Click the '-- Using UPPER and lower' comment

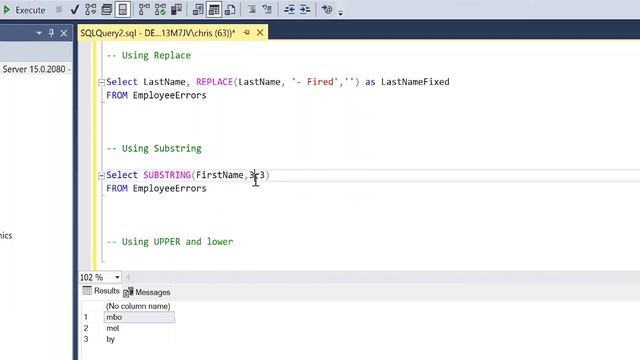pos(170,242)
